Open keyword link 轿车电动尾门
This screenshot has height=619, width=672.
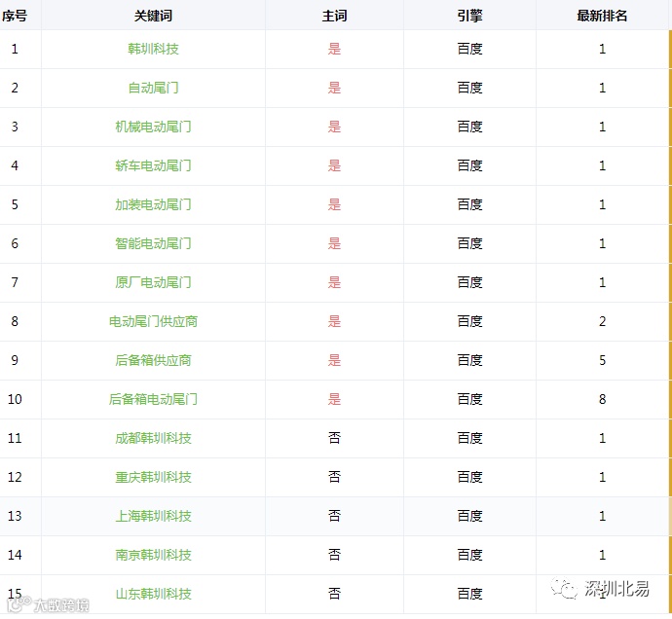click(153, 165)
